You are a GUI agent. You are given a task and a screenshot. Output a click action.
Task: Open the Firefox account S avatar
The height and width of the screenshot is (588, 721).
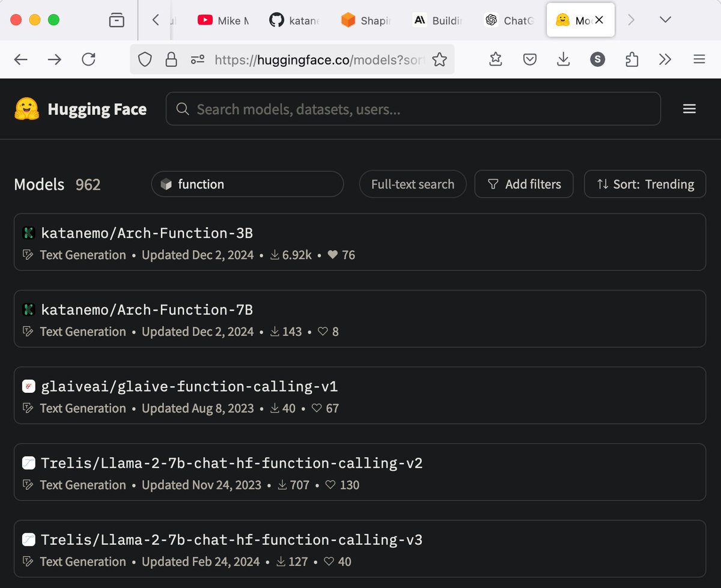point(597,59)
